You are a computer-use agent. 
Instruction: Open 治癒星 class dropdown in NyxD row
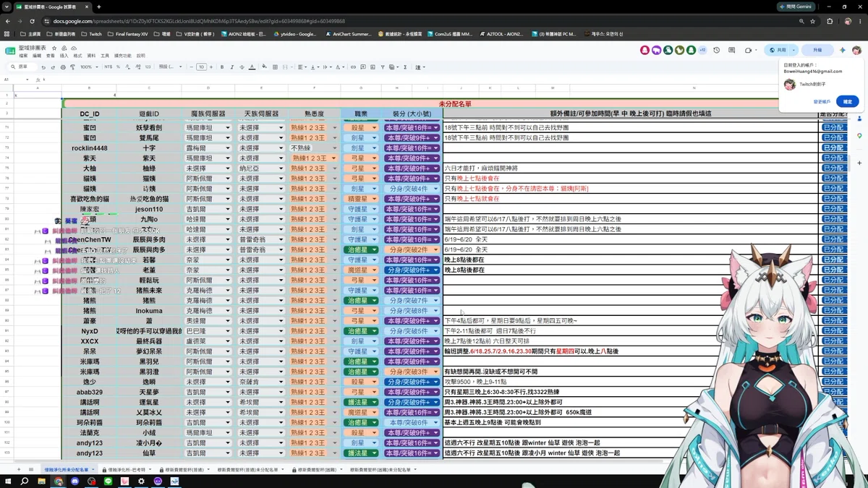pyautogui.click(x=375, y=331)
